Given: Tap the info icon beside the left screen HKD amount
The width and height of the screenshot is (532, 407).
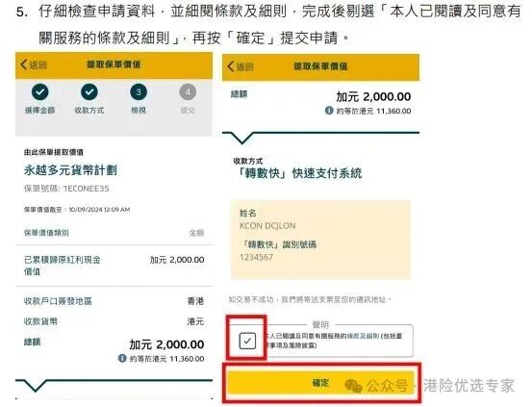Looking at the screenshot, I should pyautogui.click(x=122, y=358).
